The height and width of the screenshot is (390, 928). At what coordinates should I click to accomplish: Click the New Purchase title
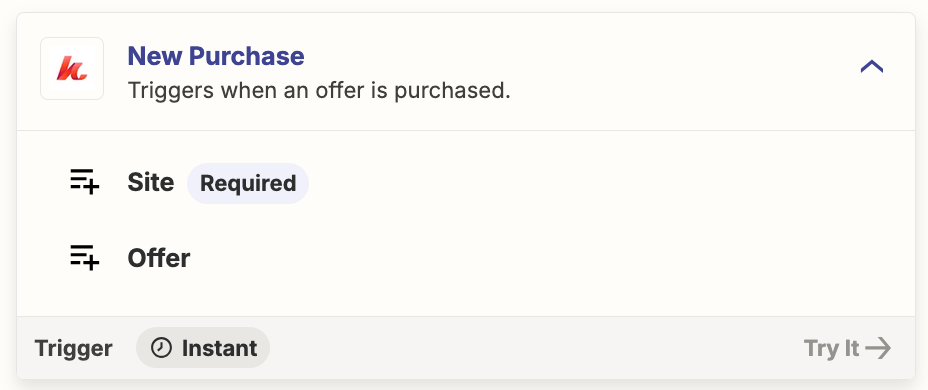pos(216,56)
